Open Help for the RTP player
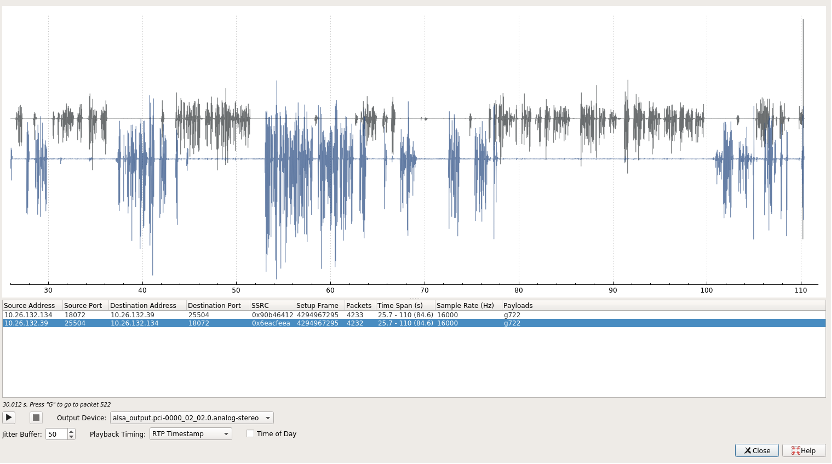The height and width of the screenshot is (464, 832). pos(806,450)
